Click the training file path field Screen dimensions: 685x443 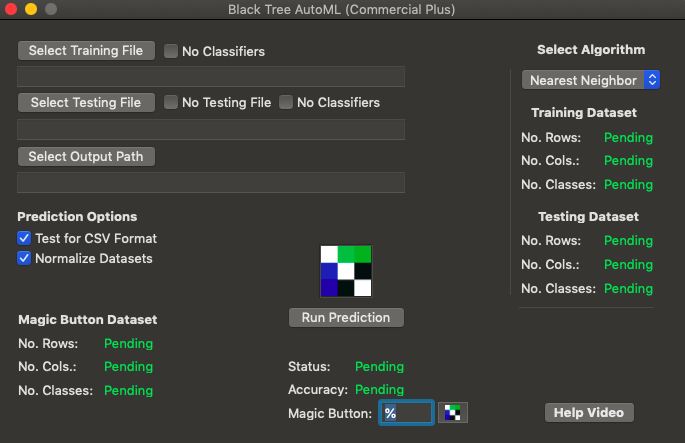[211, 77]
